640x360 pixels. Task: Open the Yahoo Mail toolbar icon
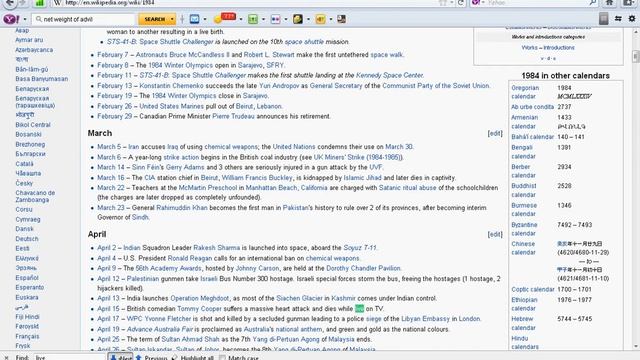tap(195, 19)
